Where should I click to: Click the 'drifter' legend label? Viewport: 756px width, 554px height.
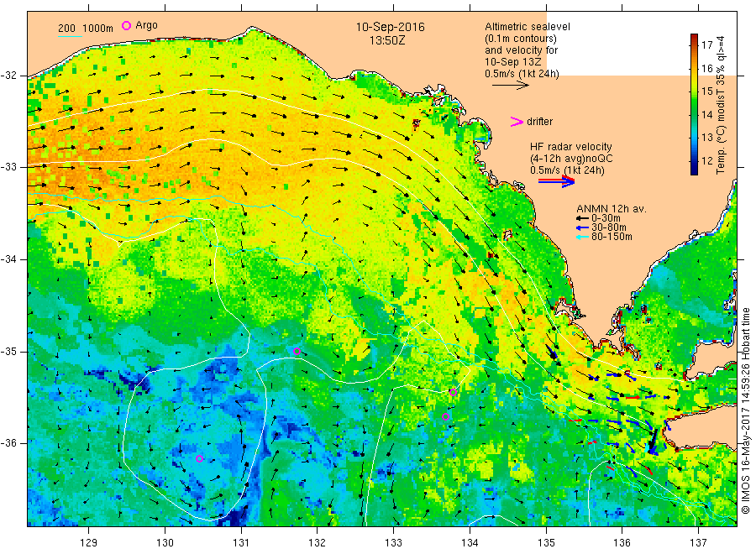pyautogui.click(x=539, y=122)
